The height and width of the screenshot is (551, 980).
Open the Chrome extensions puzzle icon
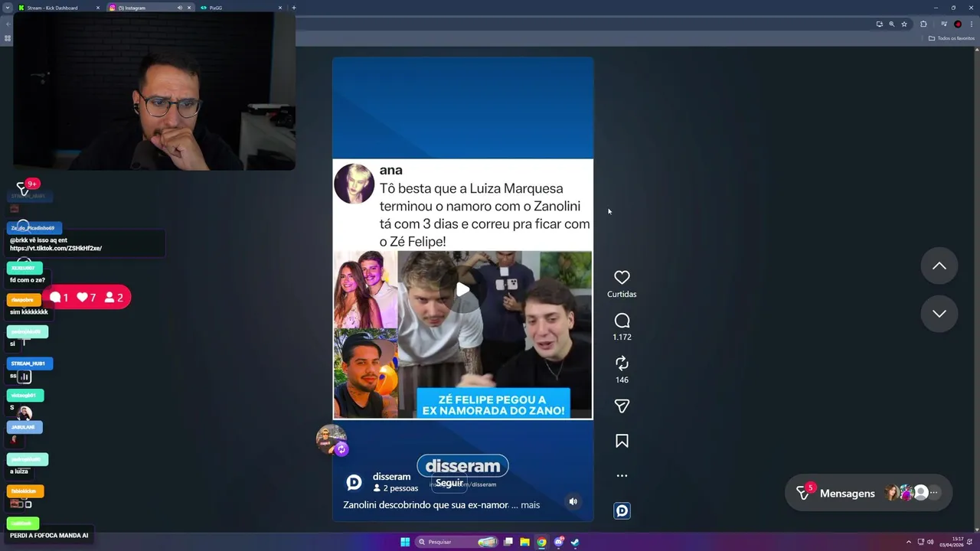coord(923,24)
